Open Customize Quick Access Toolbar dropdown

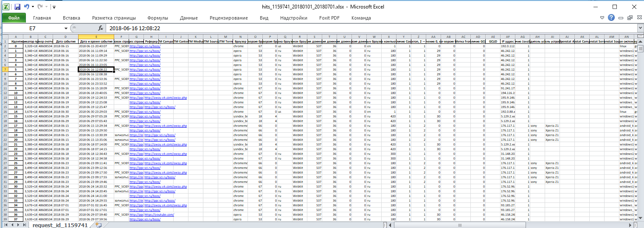[54, 7]
